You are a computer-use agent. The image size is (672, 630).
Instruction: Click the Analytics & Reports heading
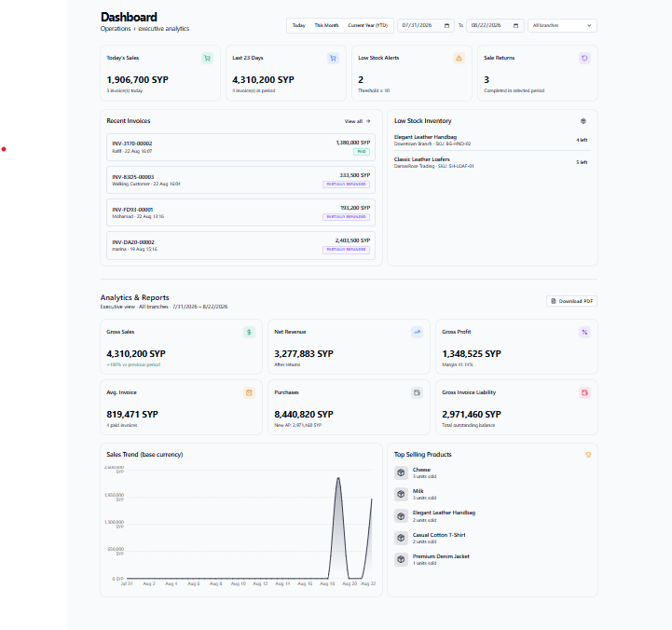point(134,298)
